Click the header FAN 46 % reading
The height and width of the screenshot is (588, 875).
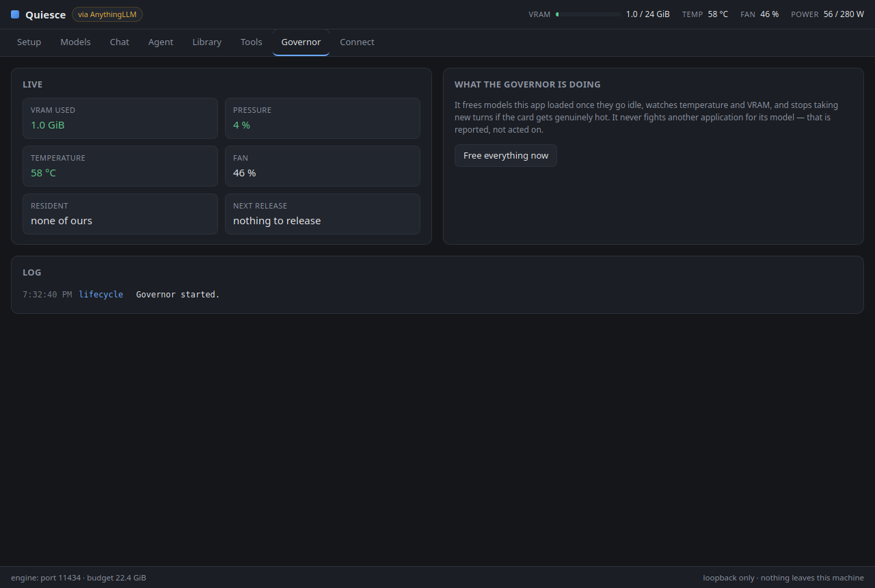click(x=759, y=14)
